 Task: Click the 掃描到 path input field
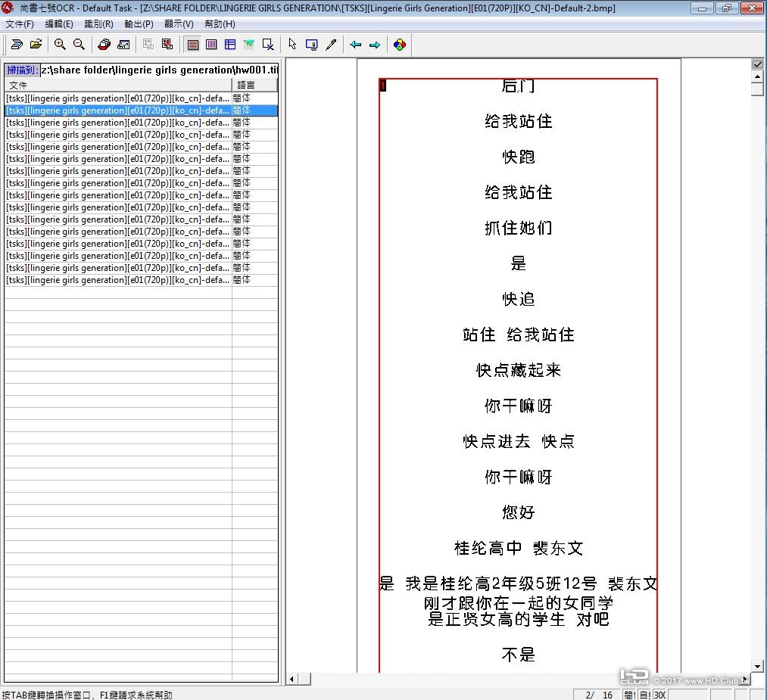159,70
